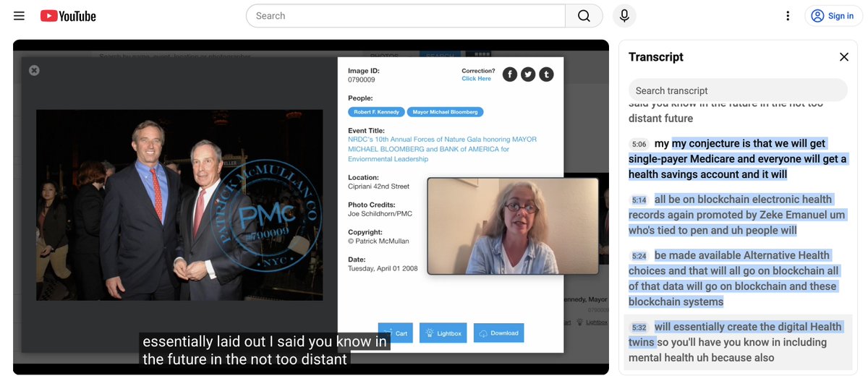The image size is (868, 381).
Task: Click the picture-in-picture woman webcam overlay
Action: coord(513,226)
